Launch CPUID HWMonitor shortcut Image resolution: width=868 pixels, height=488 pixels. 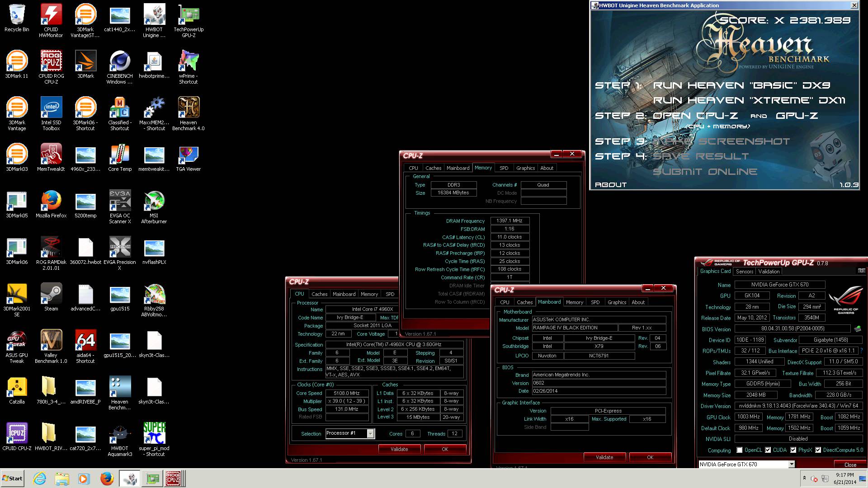click(x=51, y=20)
